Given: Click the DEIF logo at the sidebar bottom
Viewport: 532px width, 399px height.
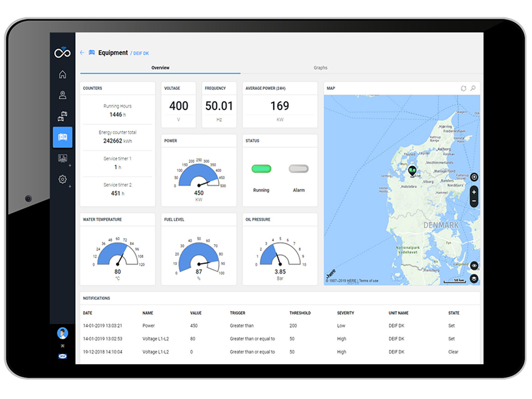Looking at the screenshot, I should [62, 356].
